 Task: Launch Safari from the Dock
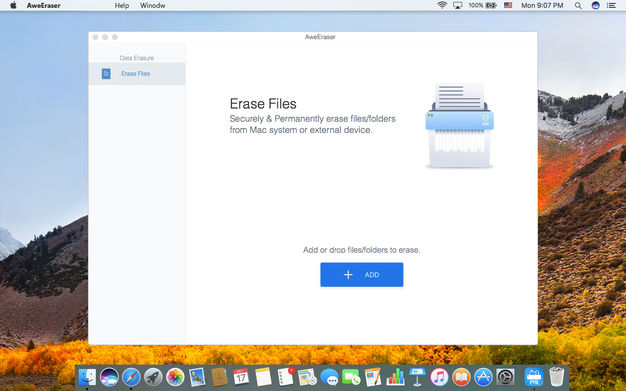pyautogui.click(x=131, y=377)
